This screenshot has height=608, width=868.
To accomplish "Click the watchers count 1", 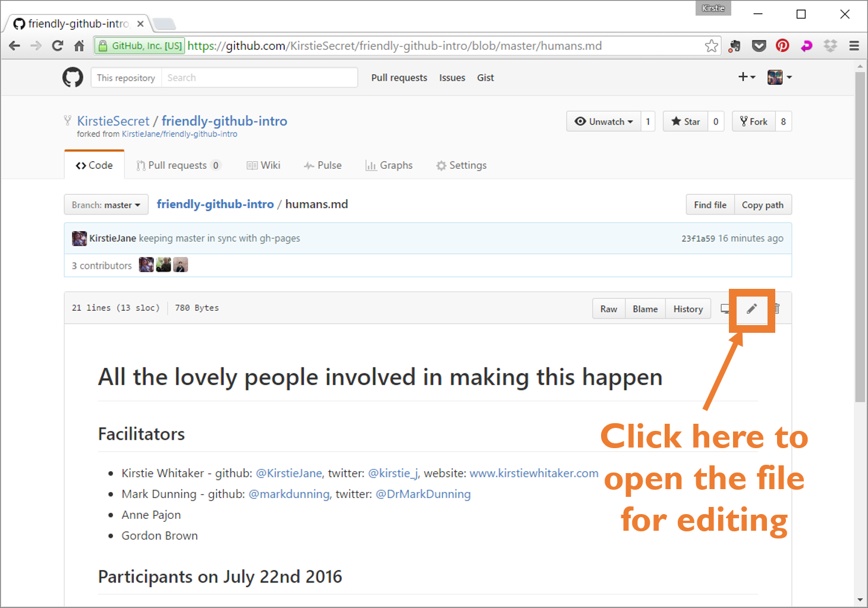I will click(648, 121).
